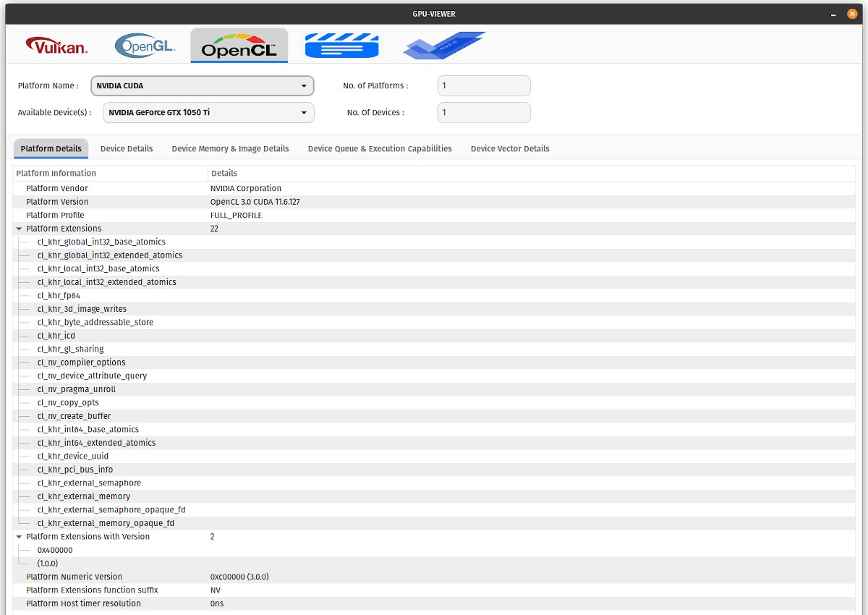The width and height of the screenshot is (868, 615).
Task: Select the cl_nv_compiler_options row
Action: tap(434, 362)
